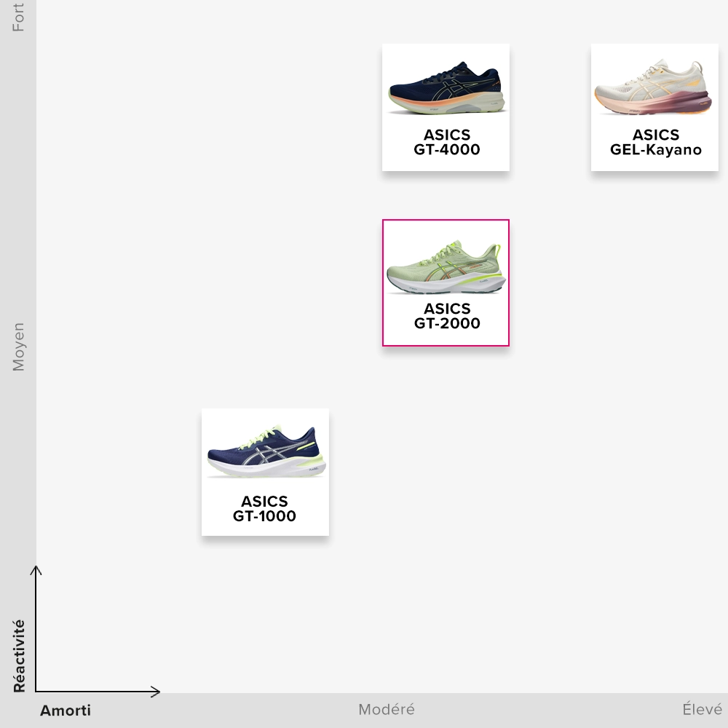Click the 'Modéré' horizontal axis label
The image size is (728, 728).
tap(386, 709)
